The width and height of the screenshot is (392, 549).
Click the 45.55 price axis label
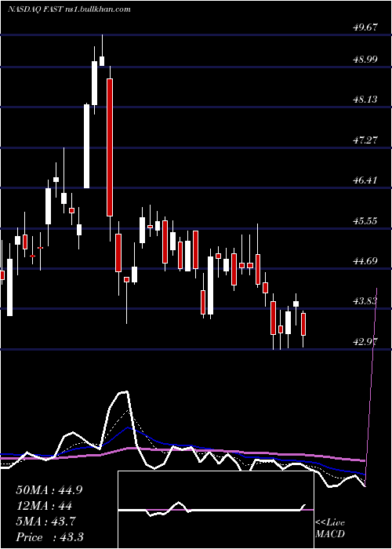[366, 221]
